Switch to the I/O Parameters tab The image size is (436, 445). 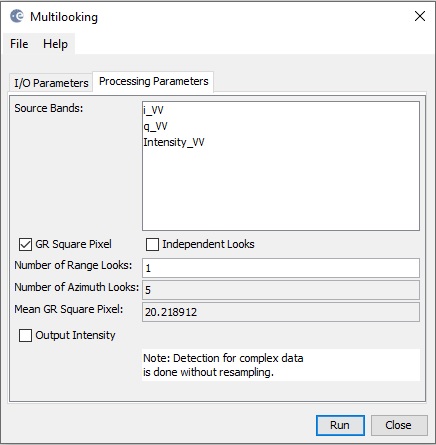click(51, 83)
